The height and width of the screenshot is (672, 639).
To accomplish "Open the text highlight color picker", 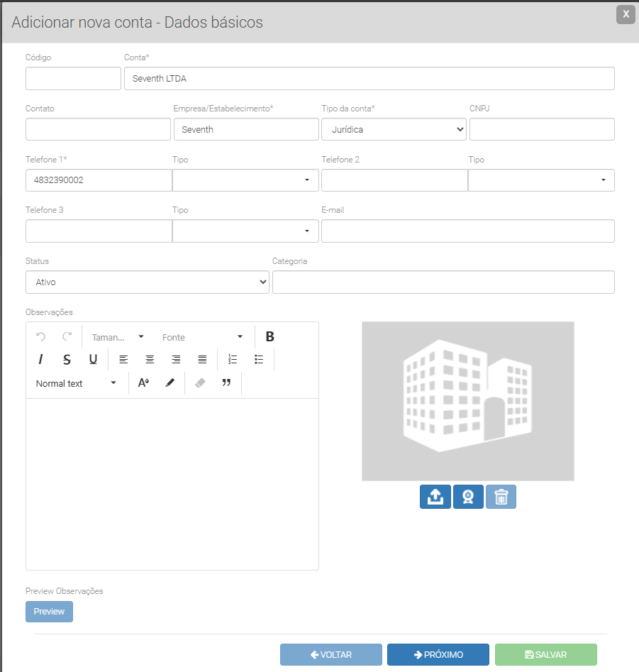I will pyautogui.click(x=170, y=383).
